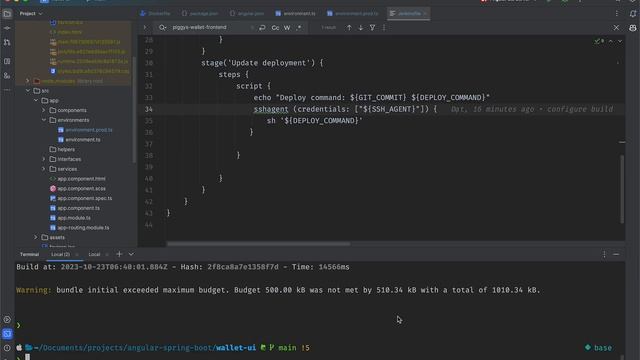Open editor tabs options menu
640x360 pixels.
[616, 13]
